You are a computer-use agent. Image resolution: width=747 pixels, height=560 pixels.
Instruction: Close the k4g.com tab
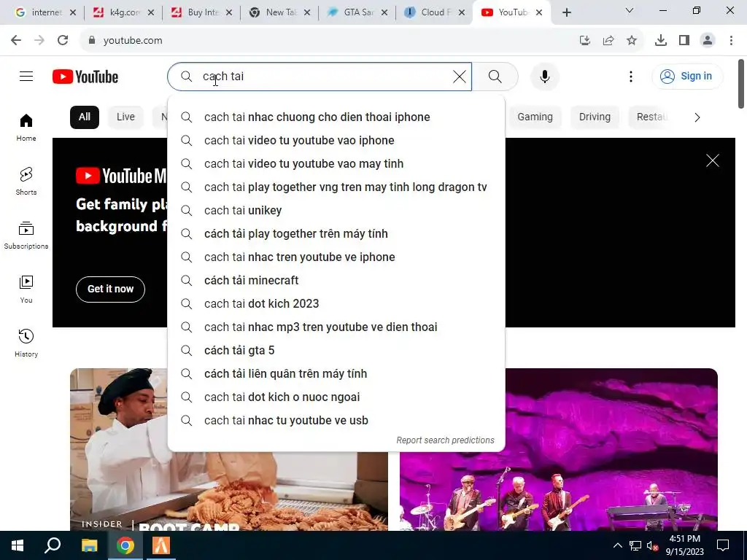[150, 12]
